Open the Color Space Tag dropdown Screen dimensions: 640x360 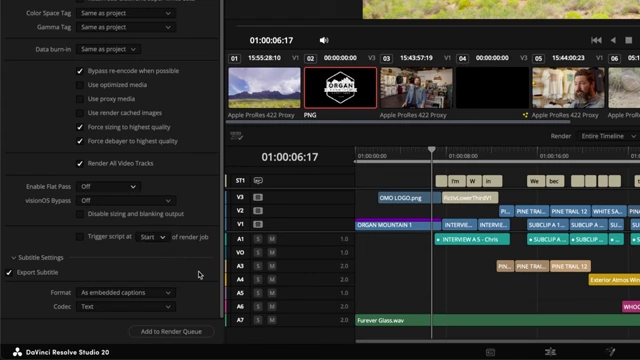(x=126, y=13)
